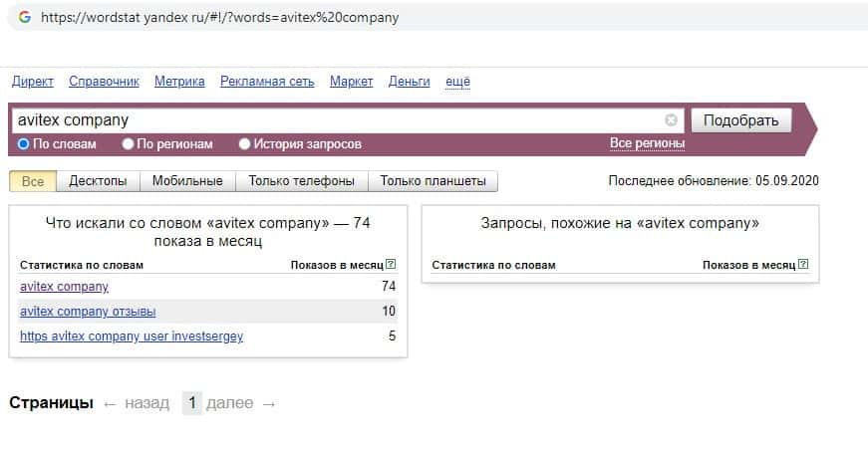Select the "По словам" radio button
Viewport: 868px width, 450px height.
click(24, 144)
